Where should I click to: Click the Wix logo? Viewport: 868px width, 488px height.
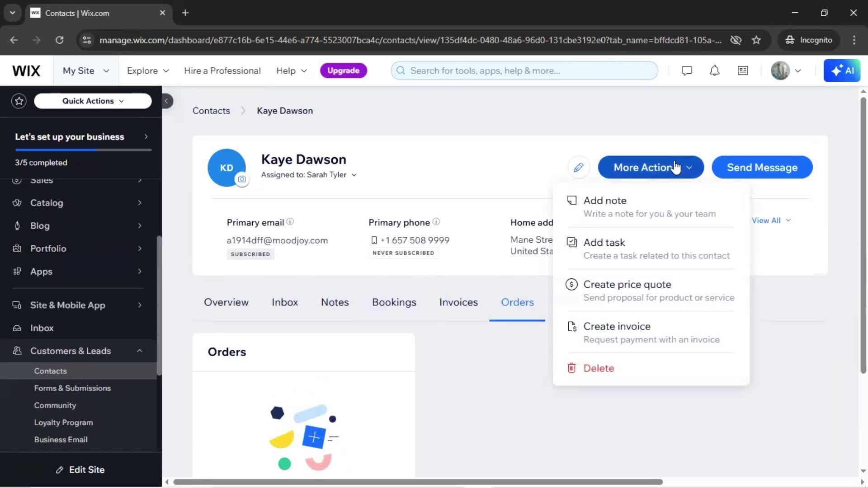(x=26, y=71)
